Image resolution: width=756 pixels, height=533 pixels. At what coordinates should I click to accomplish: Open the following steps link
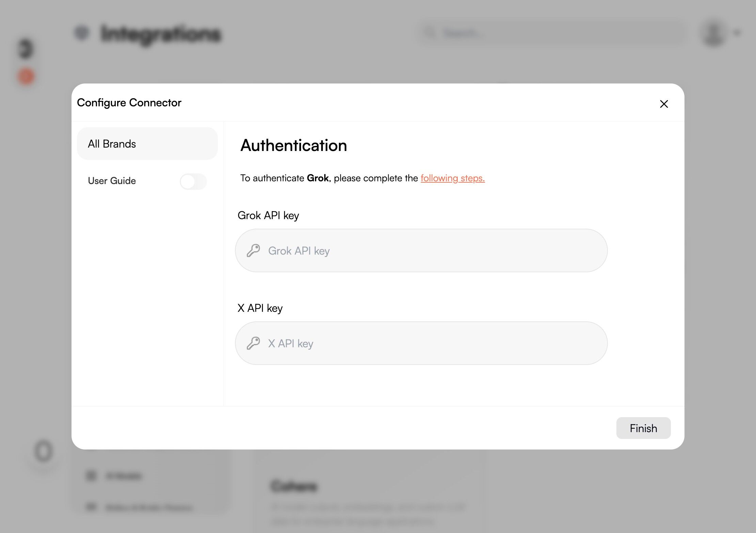click(x=452, y=178)
